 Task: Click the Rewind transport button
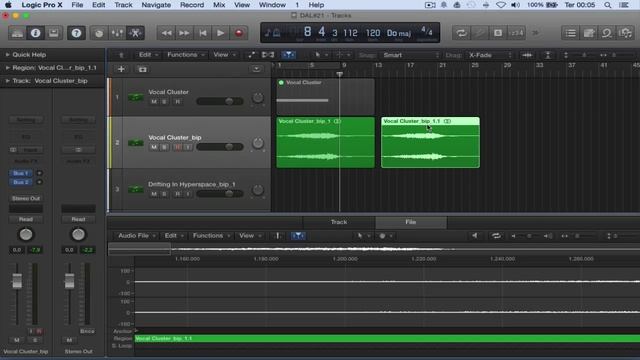(x=166, y=33)
